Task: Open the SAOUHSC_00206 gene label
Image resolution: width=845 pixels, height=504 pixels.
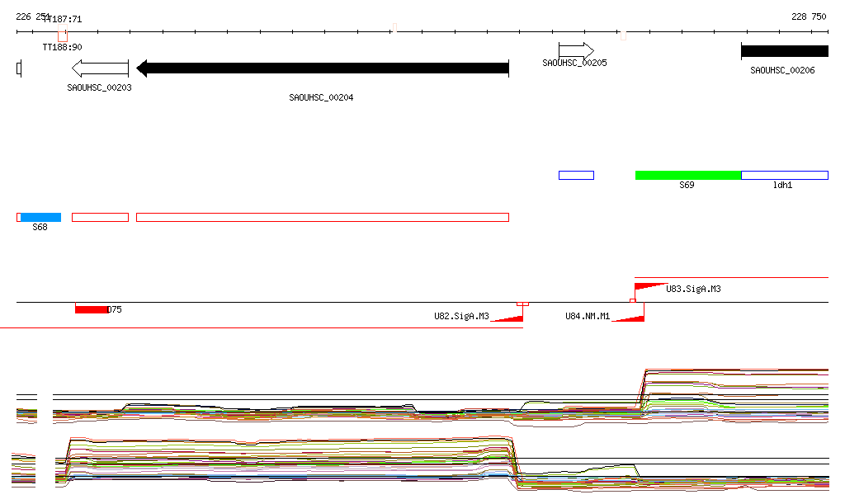Action: click(782, 70)
